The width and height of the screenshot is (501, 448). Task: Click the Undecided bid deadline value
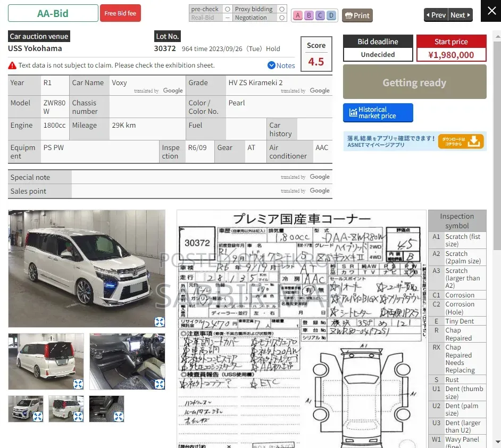click(x=378, y=55)
